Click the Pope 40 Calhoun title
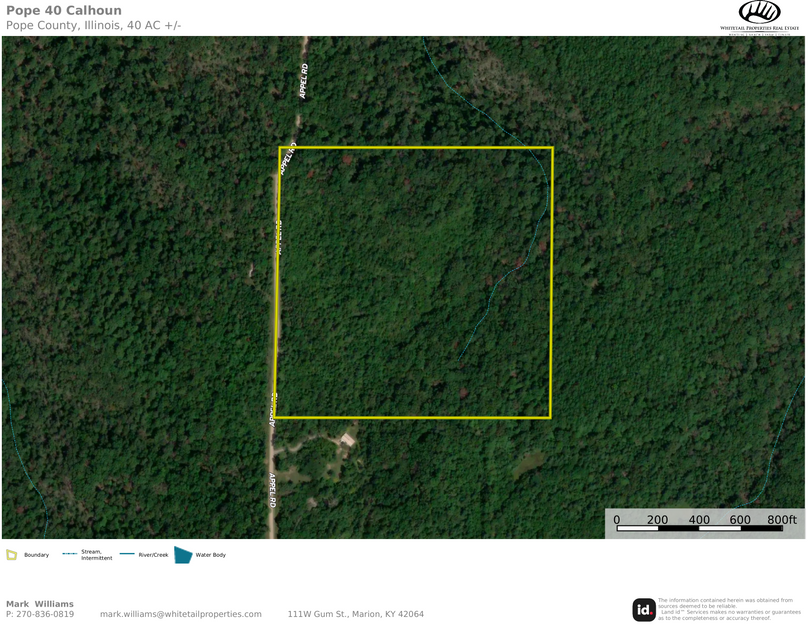Viewport: 808px width, 625px height. [64, 11]
